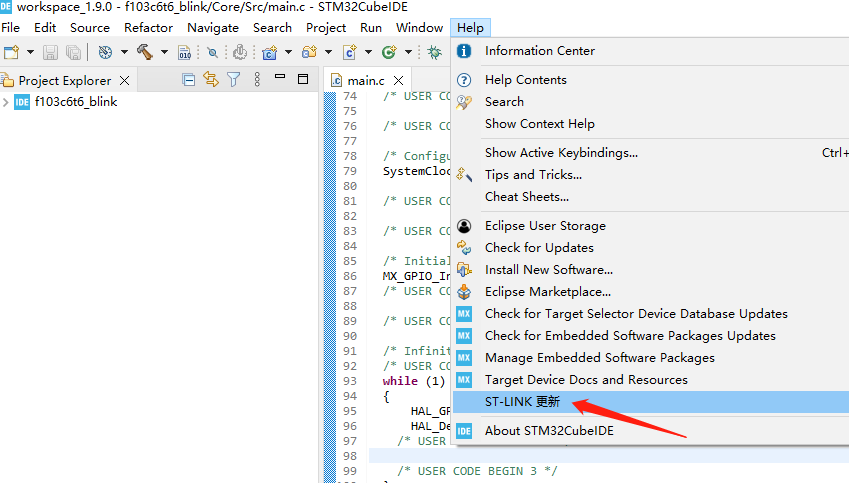Maximize the Project Explorer panel
Viewport: 849px width, 483px height.
[303, 79]
